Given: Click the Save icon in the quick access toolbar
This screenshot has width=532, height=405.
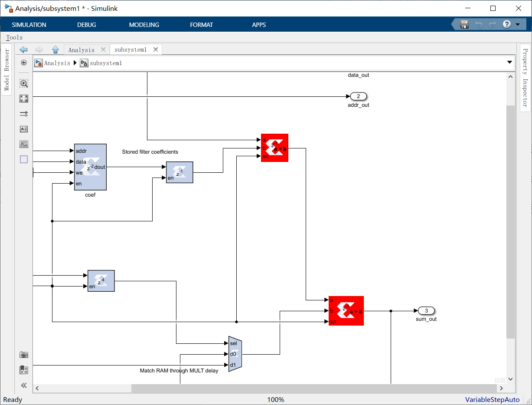Looking at the screenshot, I should coord(464,24).
